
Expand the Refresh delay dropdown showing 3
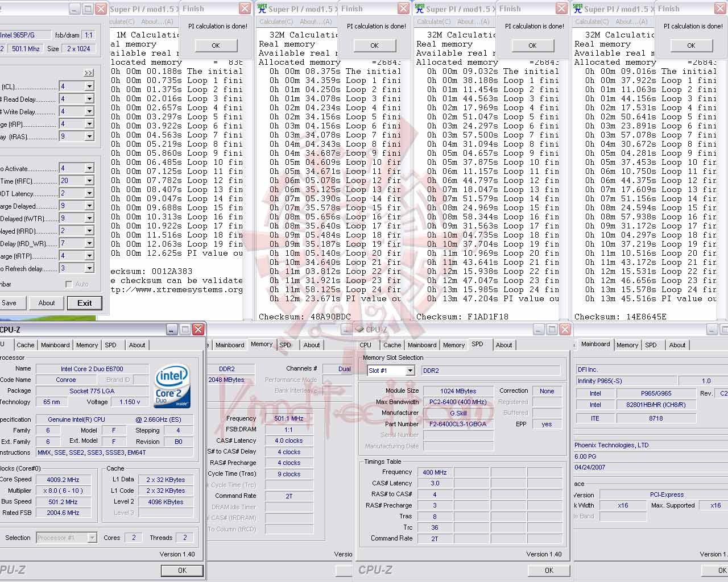pyautogui.click(x=89, y=268)
